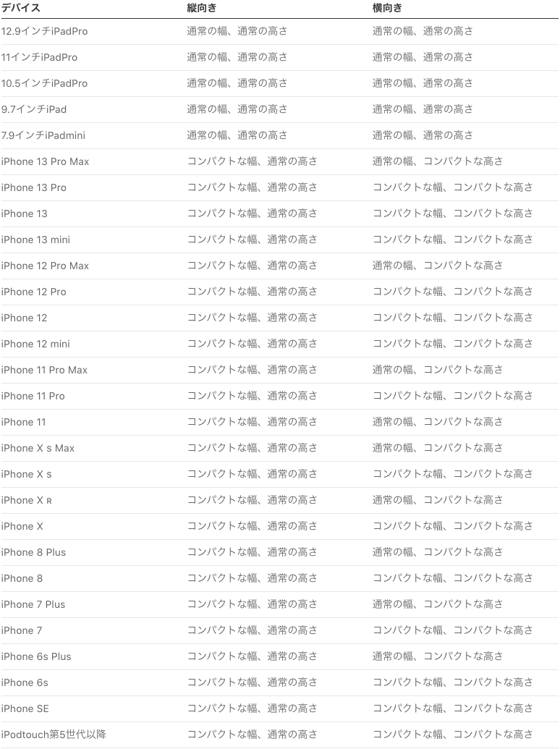Click 横向き value for iPodtouch第5世代以降
Viewport: 560px width, 749px height.
[453, 735]
